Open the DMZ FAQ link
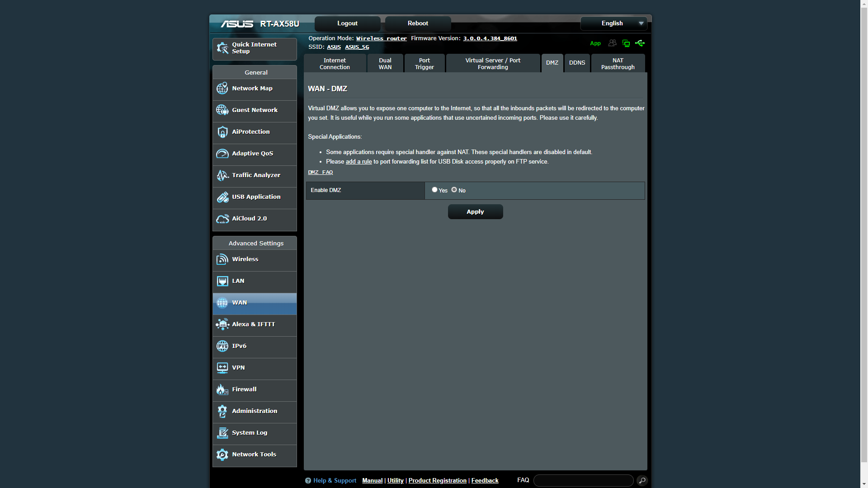 [320, 172]
